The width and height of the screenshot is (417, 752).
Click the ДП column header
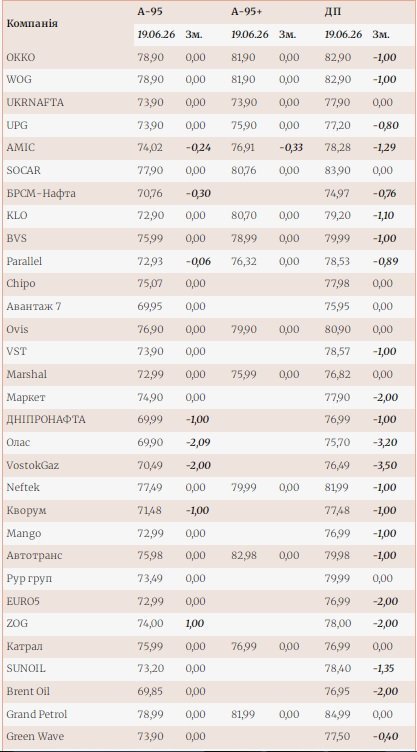(x=333, y=12)
